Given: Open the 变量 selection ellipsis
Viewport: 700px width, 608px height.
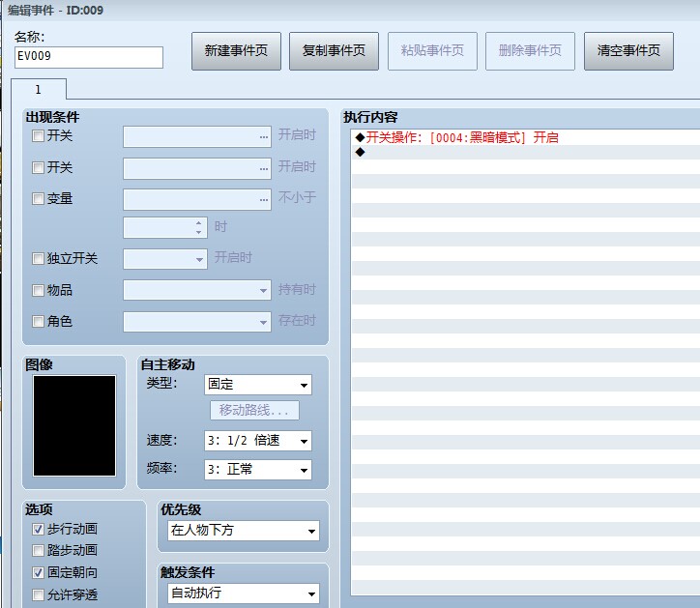Looking at the screenshot, I should [264, 199].
